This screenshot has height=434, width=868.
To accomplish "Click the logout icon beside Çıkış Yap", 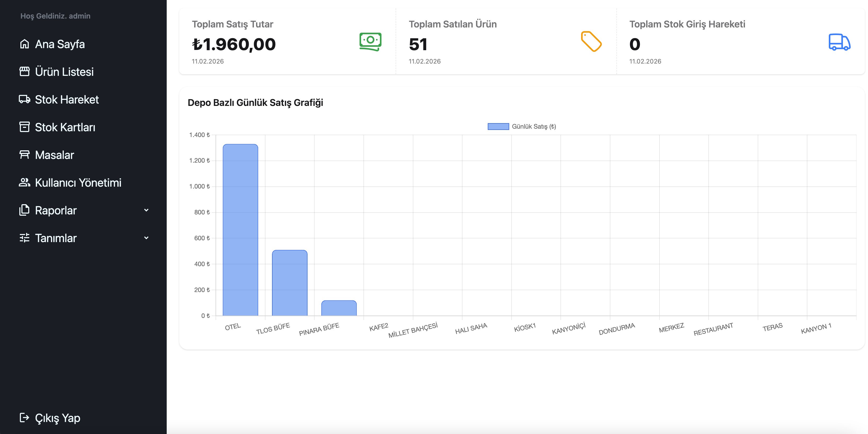I will 24,418.
